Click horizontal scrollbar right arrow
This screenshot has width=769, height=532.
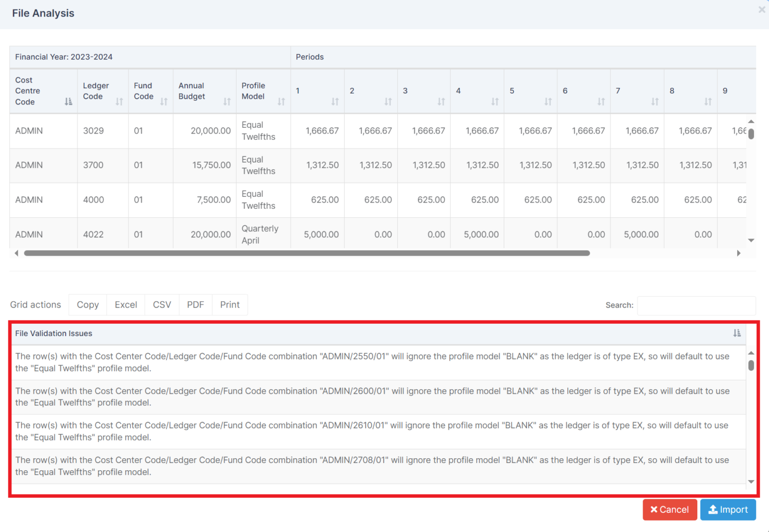pyautogui.click(x=738, y=253)
